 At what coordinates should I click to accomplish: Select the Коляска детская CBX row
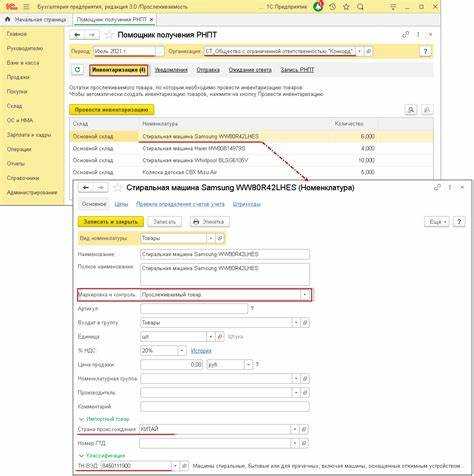point(252,172)
